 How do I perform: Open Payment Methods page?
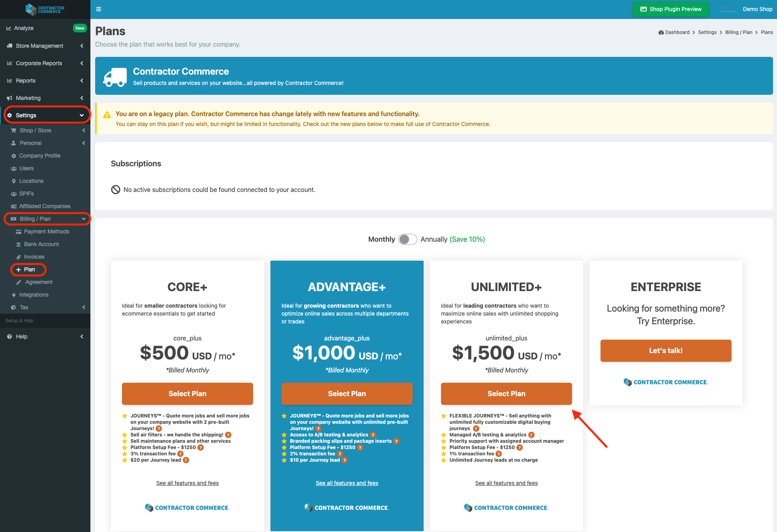pos(46,231)
